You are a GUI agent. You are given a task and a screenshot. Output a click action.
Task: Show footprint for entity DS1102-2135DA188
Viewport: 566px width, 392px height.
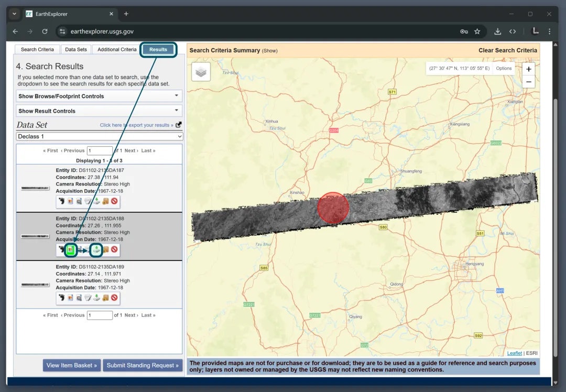(x=61, y=249)
